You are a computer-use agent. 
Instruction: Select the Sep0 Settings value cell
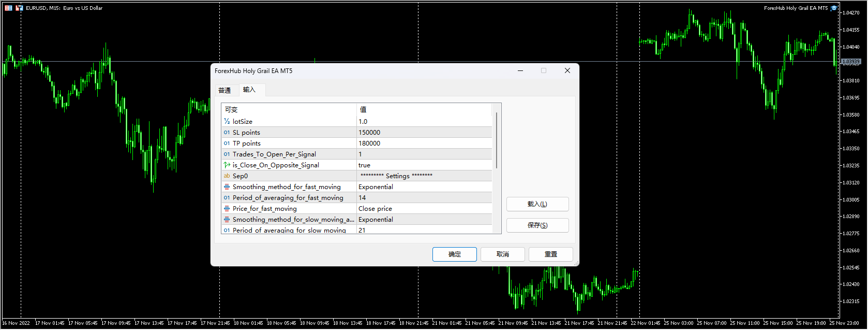424,176
